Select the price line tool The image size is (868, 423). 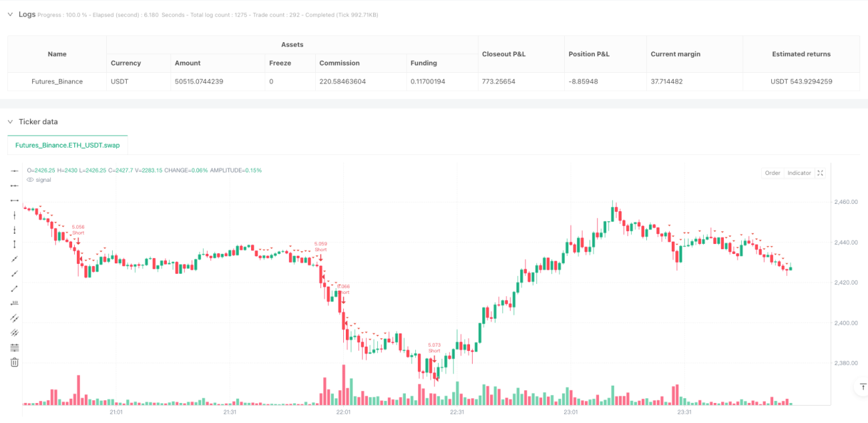(x=15, y=303)
